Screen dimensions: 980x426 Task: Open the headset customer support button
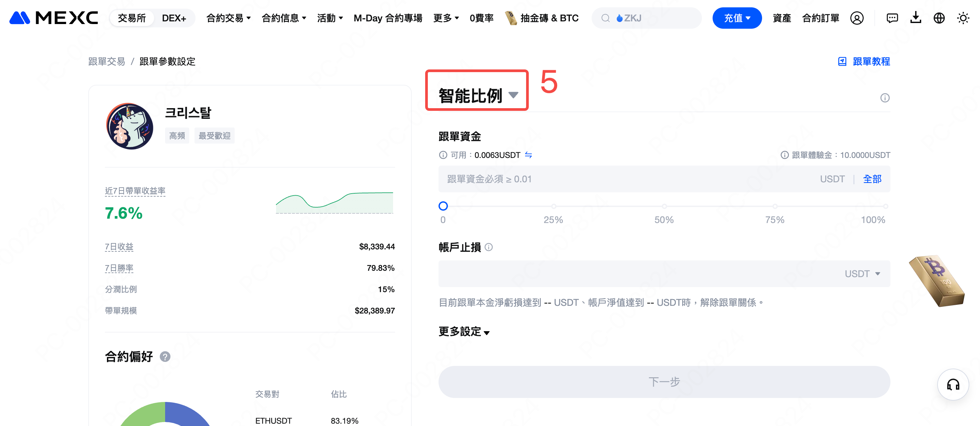click(x=953, y=384)
